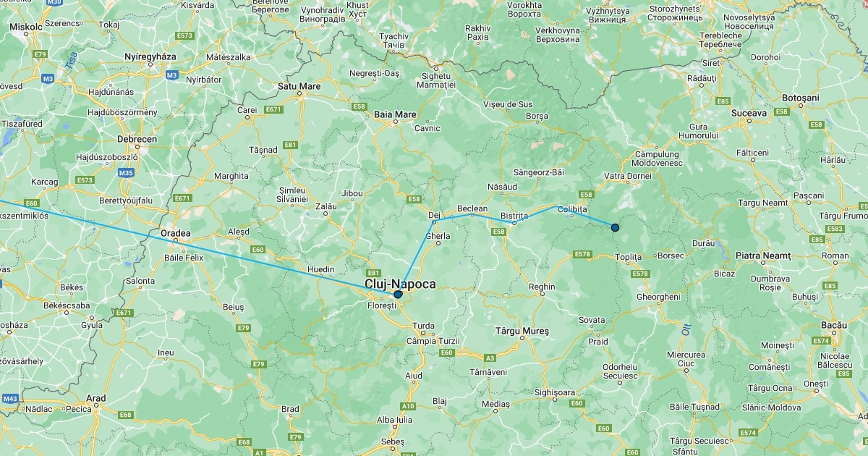
Task: Click the Bistrița town label
Action: (514, 216)
